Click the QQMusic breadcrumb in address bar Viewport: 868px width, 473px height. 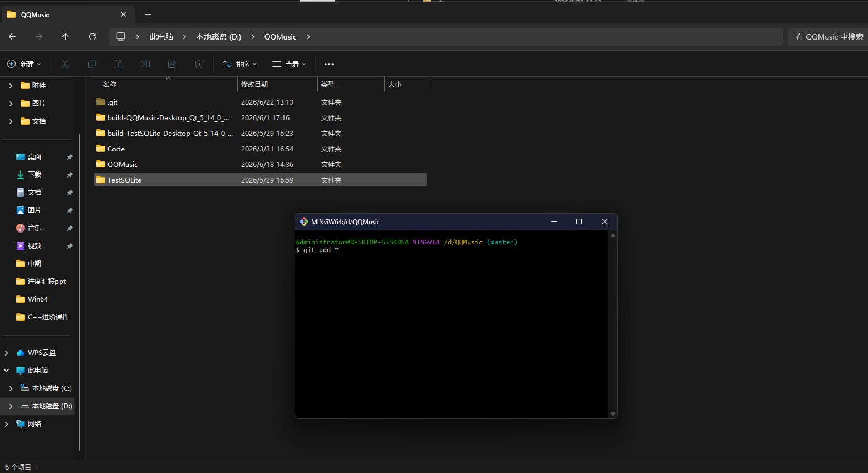tap(280, 37)
